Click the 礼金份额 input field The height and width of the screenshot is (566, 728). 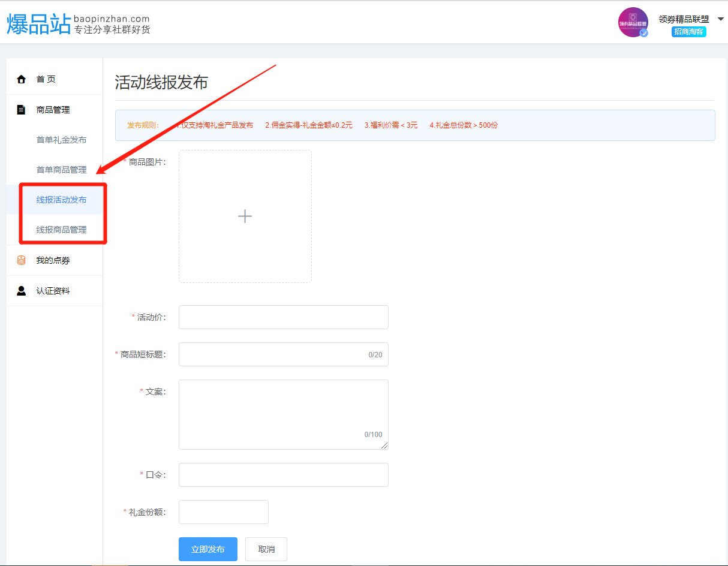[x=223, y=512]
